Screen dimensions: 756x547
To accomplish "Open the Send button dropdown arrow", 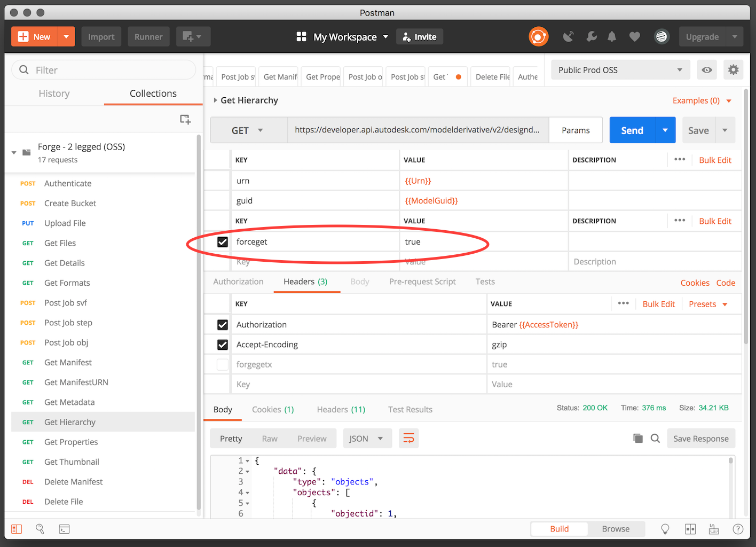I will (x=665, y=130).
